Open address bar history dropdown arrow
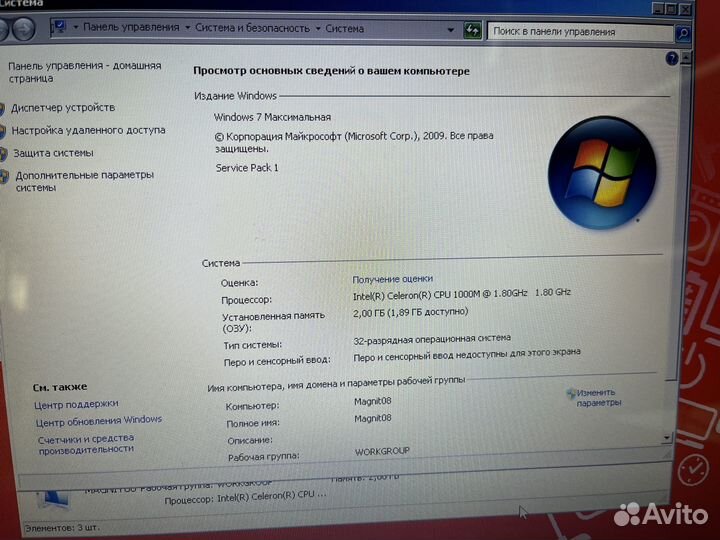The width and height of the screenshot is (720, 540). point(451,30)
